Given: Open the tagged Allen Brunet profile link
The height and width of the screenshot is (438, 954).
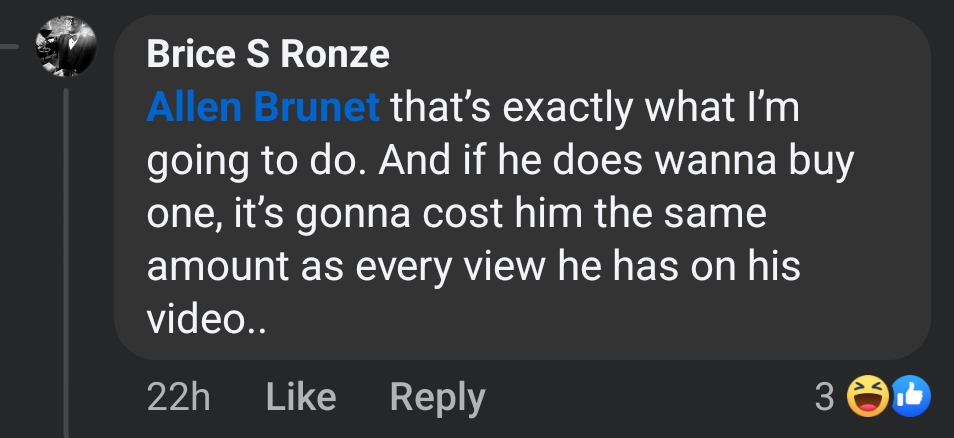Looking at the screenshot, I should click(262, 107).
